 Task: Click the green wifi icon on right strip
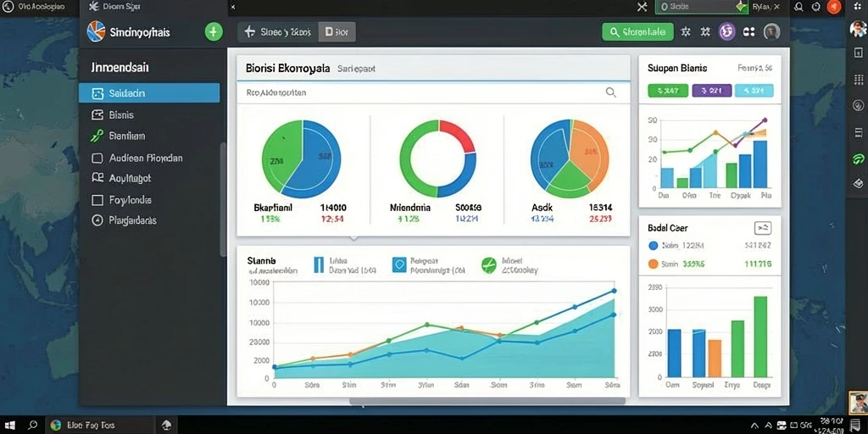click(858, 159)
